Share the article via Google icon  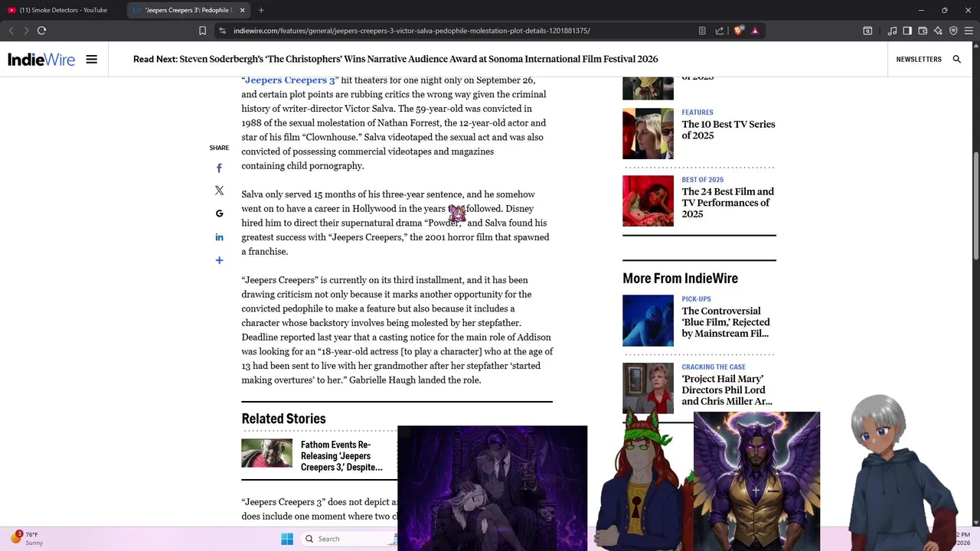click(219, 214)
